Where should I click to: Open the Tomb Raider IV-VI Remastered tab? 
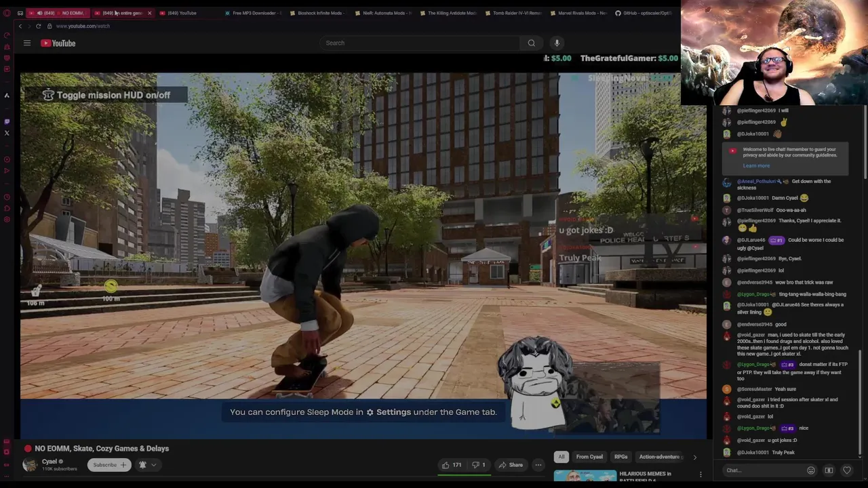tap(513, 13)
